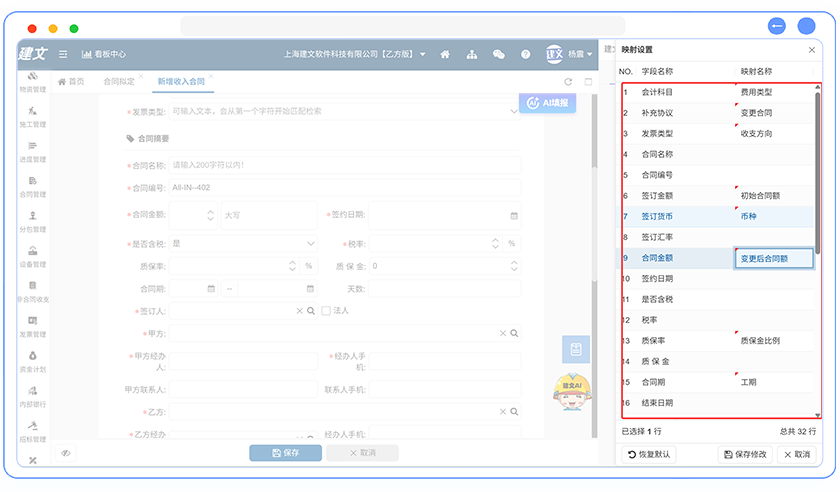Click the search icon in 甲方 field
This screenshot has height=492, width=840.
pos(514,333)
